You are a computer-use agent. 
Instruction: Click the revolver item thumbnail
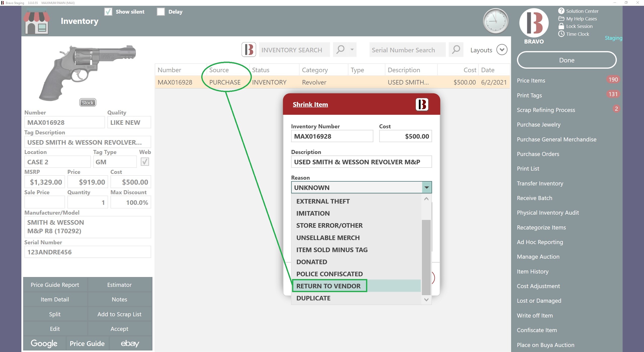click(87, 73)
